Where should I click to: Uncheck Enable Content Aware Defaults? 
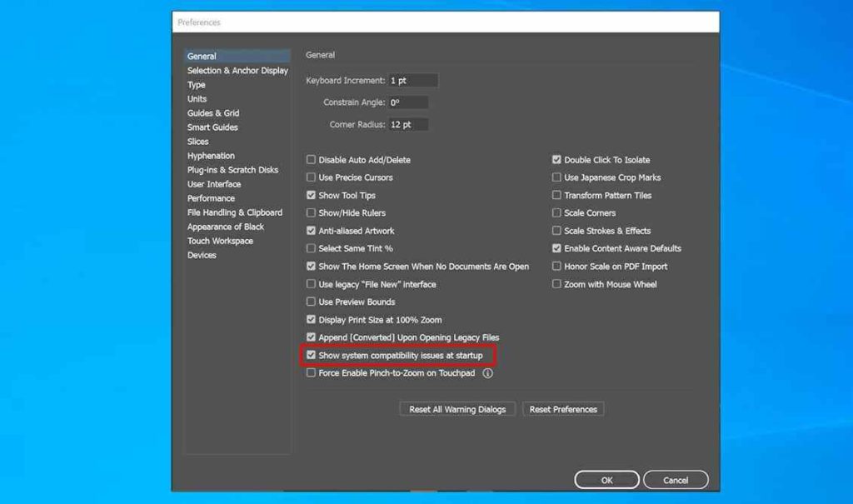coord(556,248)
